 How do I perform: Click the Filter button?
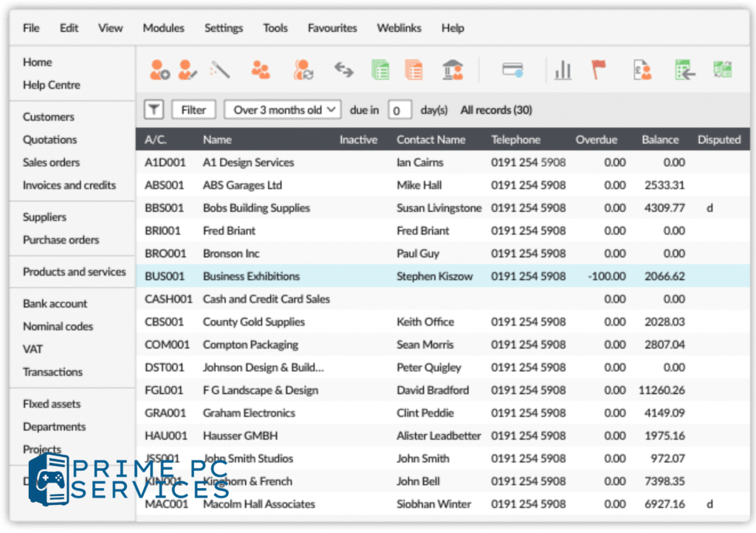click(193, 110)
